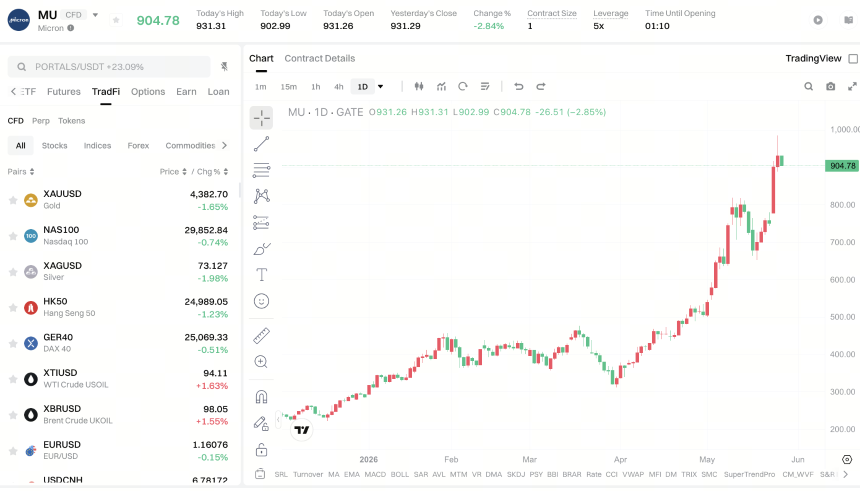Show more indicators after S&R
Viewport: 860px width, 491px height.
845,474
